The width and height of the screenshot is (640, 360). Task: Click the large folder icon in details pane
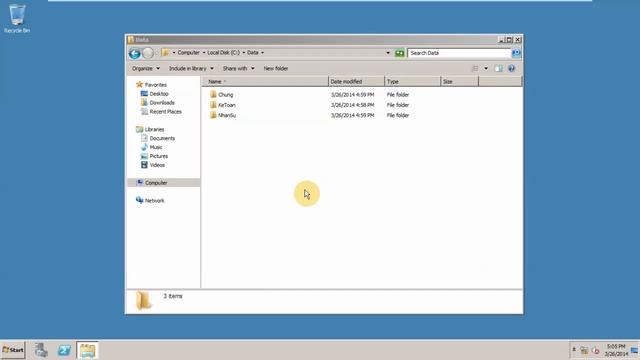pyautogui.click(x=143, y=301)
